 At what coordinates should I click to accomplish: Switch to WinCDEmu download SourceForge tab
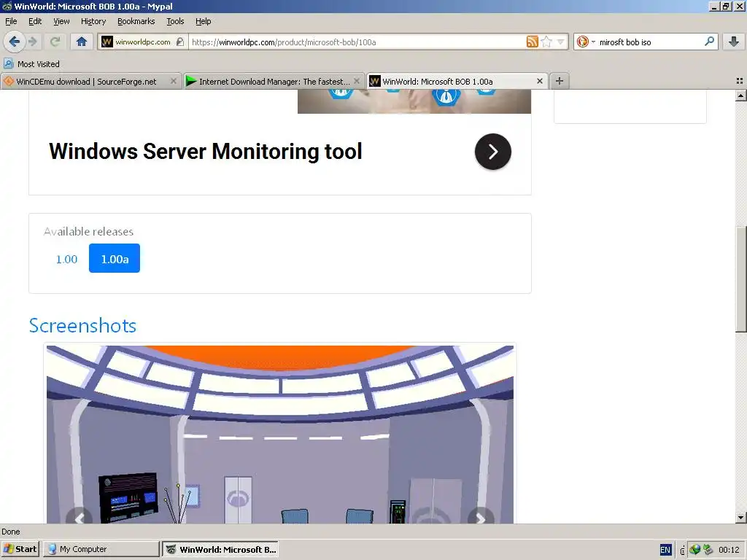click(x=86, y=82)
